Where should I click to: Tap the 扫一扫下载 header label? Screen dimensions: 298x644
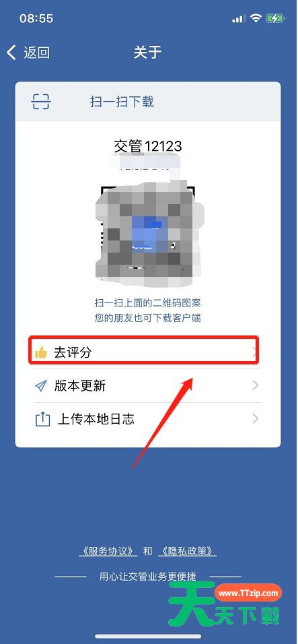[122, 102]
